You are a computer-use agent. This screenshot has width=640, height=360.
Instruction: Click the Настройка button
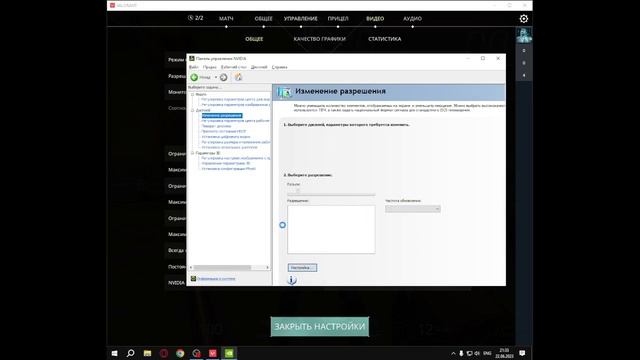point(302,267)
